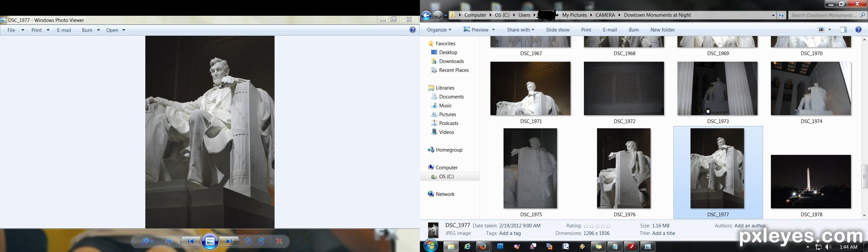Click the Actual size fit icon
Screen dimensions: 868x252
pyautogui.click(x=169, y=241)
